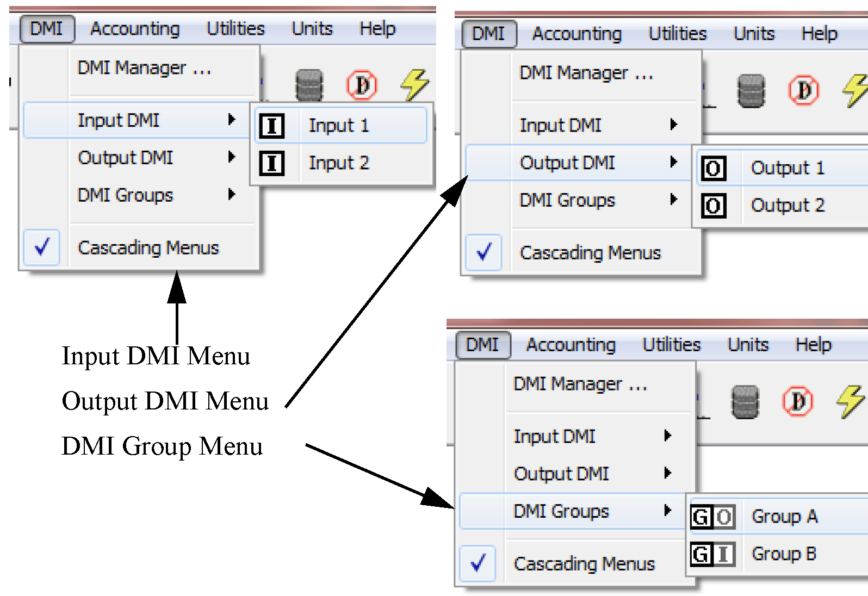Click the 'O' icon beside Output 2
This screenshot has width=868, height=596.
pyautogui.click(x=713, y=206)
